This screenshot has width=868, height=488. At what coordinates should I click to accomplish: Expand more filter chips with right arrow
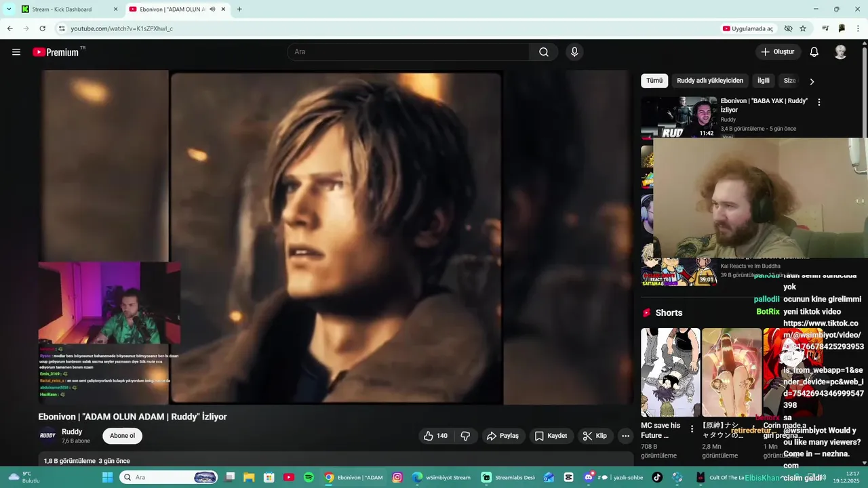(x=812, y=81)
